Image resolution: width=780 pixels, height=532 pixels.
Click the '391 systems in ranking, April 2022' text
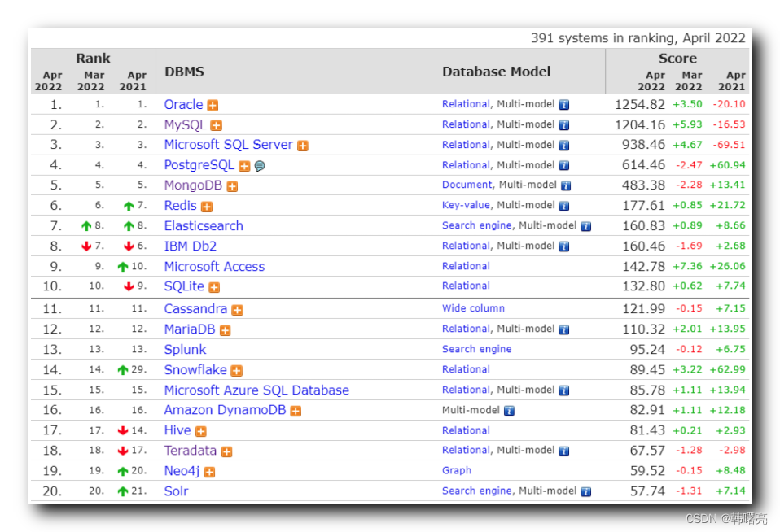point(638,38)
